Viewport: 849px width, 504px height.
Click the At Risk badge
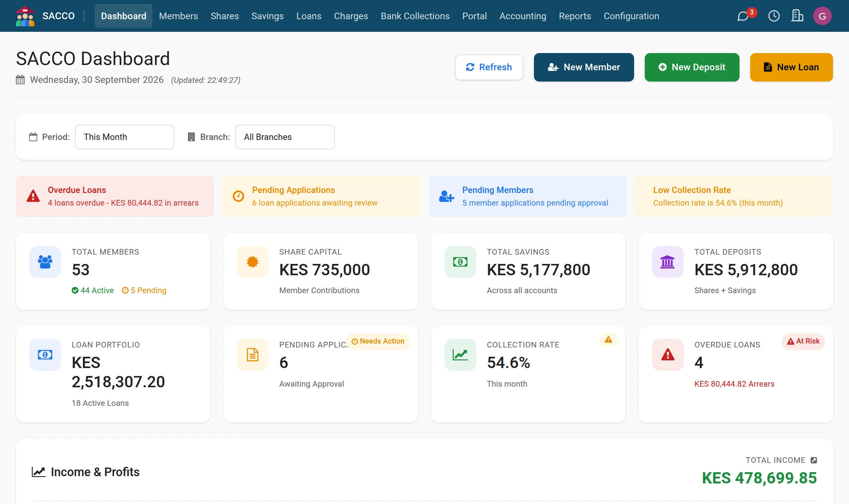tap(803, 341)
